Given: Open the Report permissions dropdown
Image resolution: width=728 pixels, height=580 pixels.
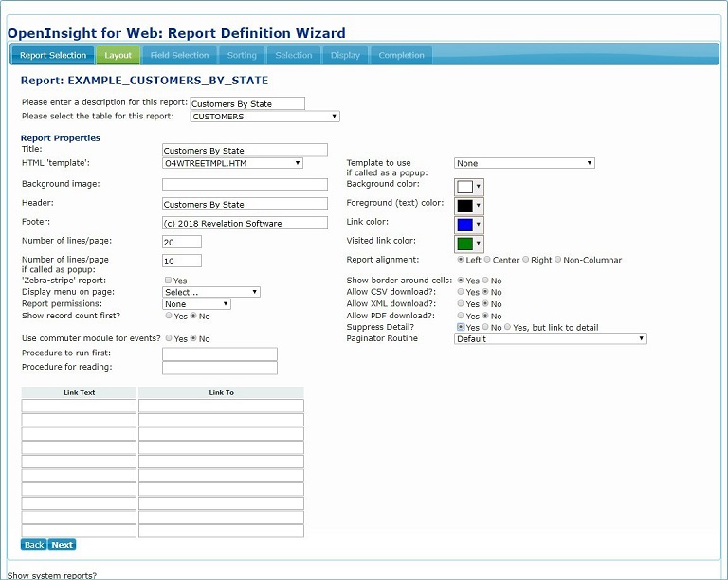Looking at the screenshot, I should pyautogui.click(x=196, y=304).
